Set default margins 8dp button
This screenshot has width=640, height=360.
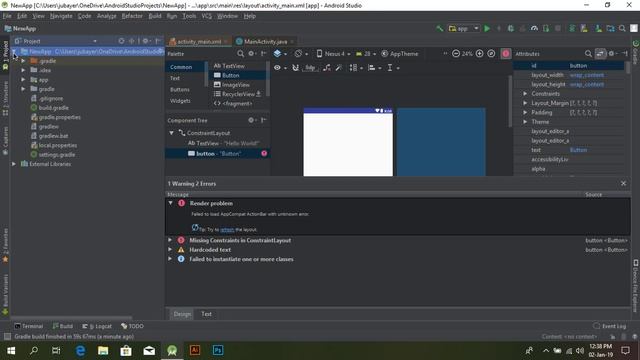point(310,68)
